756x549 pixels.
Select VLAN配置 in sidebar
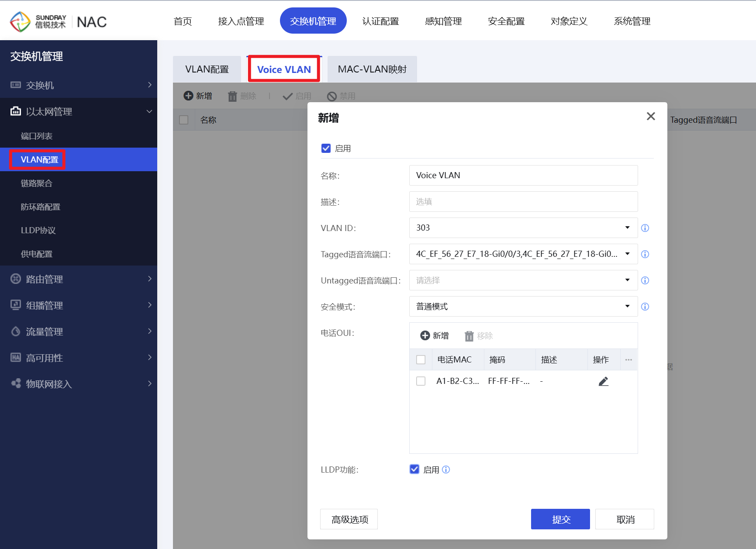point(79,159)
